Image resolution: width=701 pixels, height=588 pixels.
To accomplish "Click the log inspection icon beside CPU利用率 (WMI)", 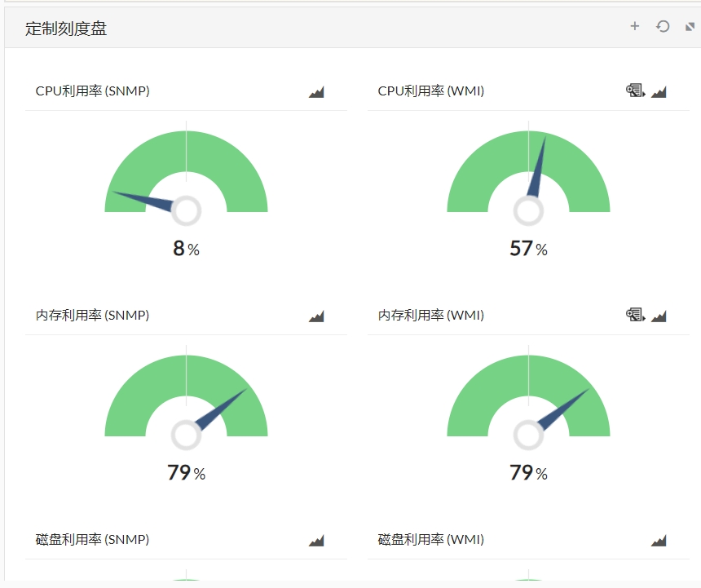I will (634, 89).
